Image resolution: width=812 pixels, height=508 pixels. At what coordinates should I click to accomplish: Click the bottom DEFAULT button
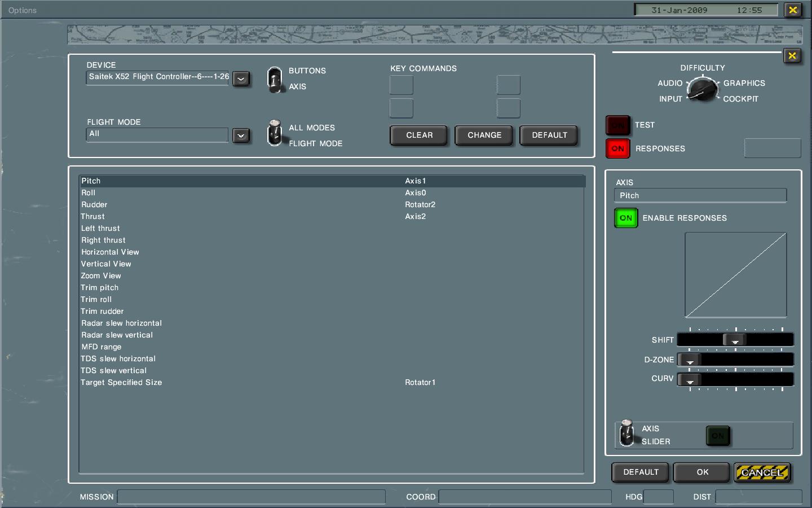click(641, 472)
